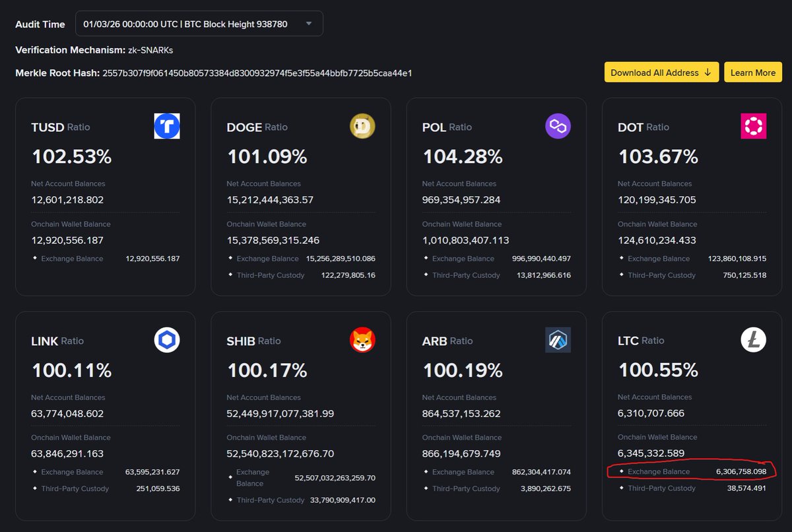The image size is (792, 532).
Task: Click SHIB onchain wallet balance 52,540,823,172,676.70
Action: tap(281, 454)
